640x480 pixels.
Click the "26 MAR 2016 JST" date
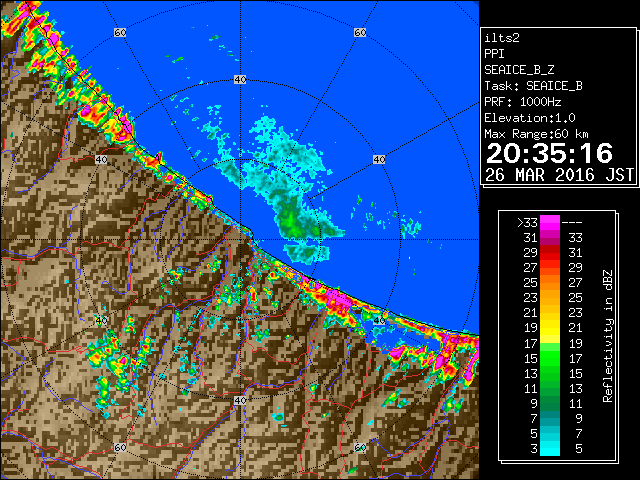[559, 175]
